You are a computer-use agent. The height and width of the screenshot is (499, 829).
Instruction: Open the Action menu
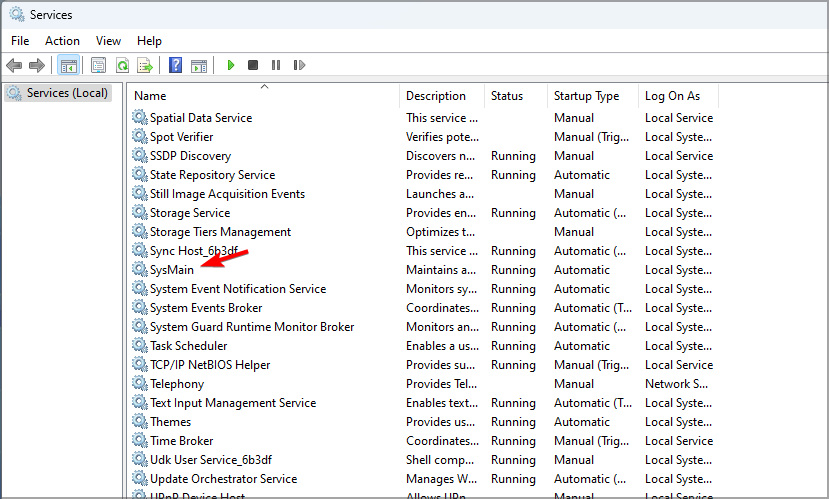pos(62,41)
